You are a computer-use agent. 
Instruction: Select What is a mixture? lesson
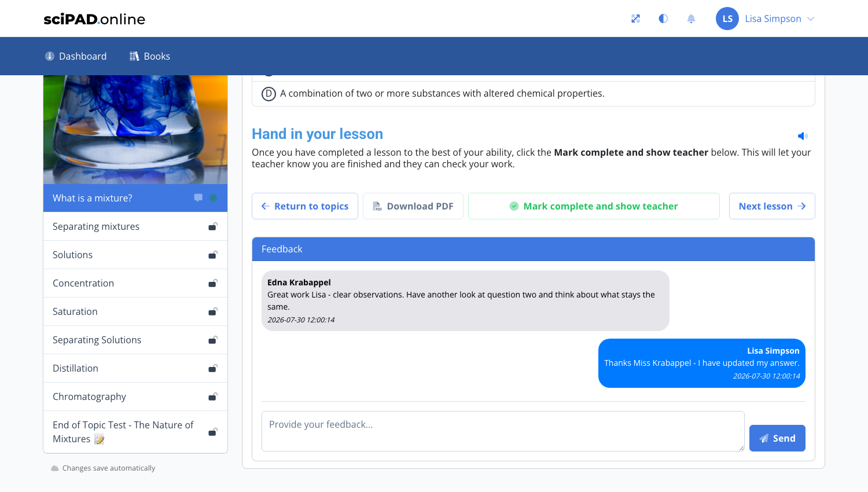(135, 198)
